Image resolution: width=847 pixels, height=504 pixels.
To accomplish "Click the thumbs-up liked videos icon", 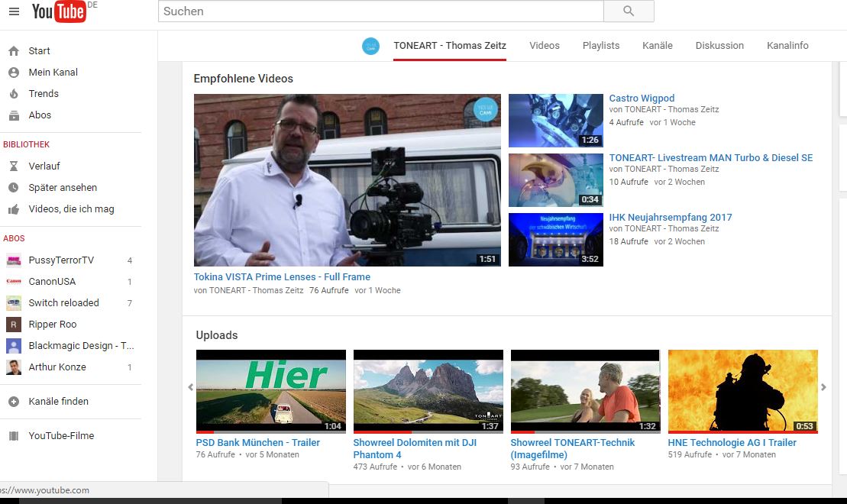I will [x=14, y=209].
